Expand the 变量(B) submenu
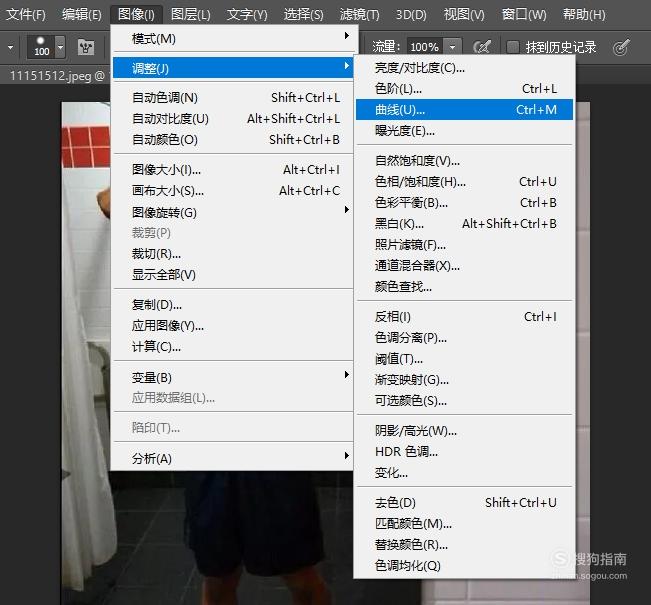Image resolution: width=651 pixels, height=605 pixels. [x=233, y=377]
